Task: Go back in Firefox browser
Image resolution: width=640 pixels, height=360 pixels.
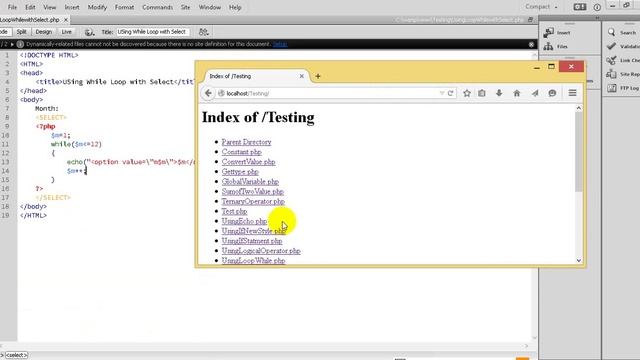Action: point(208,93)
